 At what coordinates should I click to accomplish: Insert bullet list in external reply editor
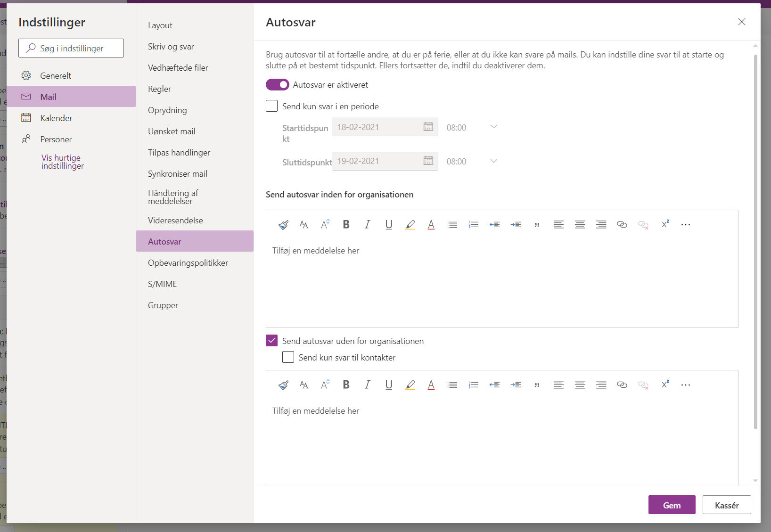pyautogui.click(x=452, y=385)
